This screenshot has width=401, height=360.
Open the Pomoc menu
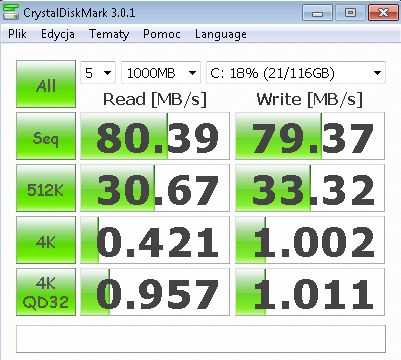162,34
